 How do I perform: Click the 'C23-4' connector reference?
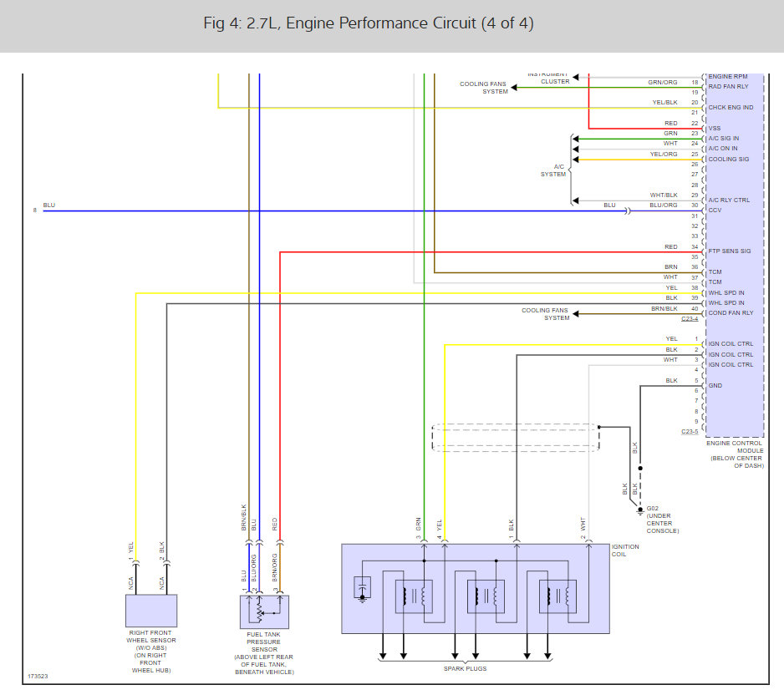point(690,319)
